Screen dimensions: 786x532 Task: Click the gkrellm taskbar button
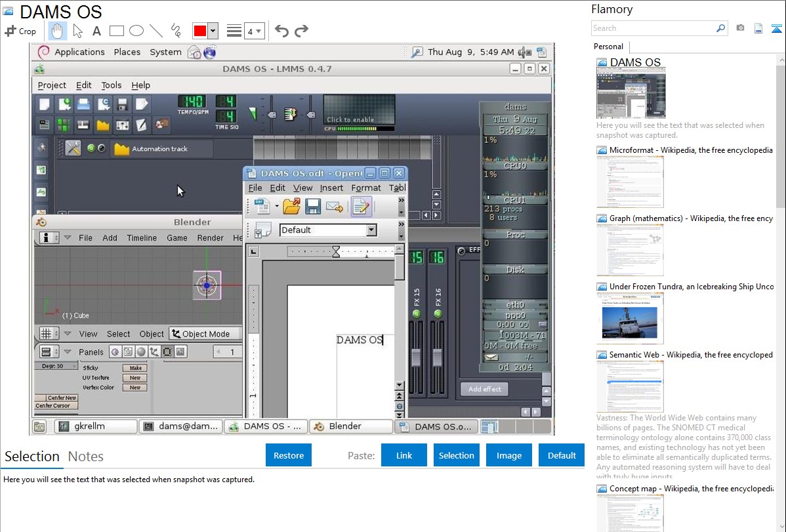95,426
